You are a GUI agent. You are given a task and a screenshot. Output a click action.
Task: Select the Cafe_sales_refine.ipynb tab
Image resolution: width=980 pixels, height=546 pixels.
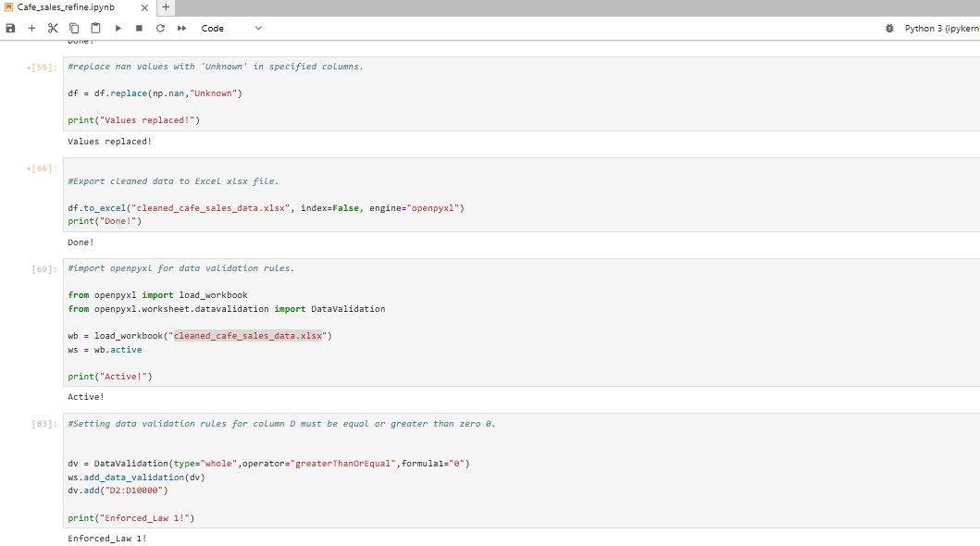66,7
